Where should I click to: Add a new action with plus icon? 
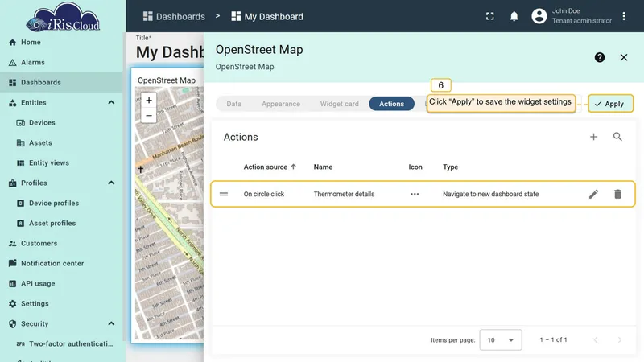coord(593,137)
